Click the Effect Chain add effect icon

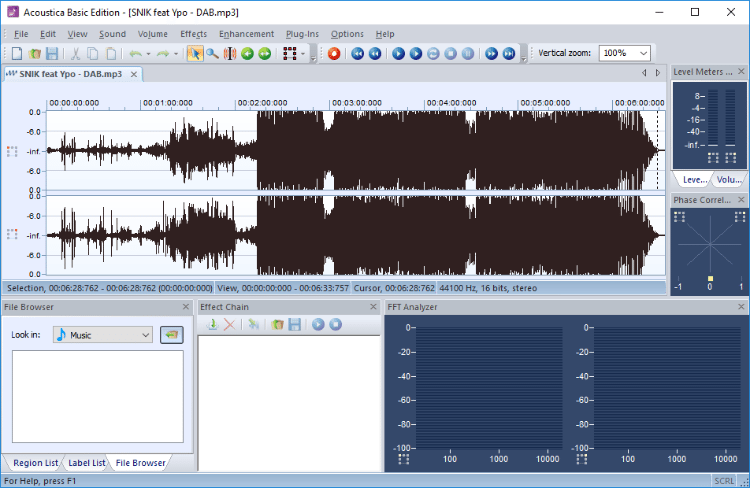pos(212,324)
